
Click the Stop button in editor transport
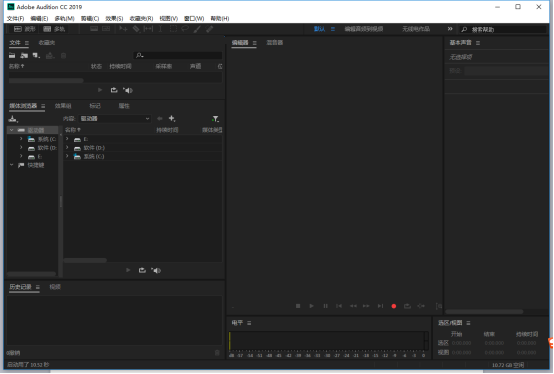(x=298, y=306)
